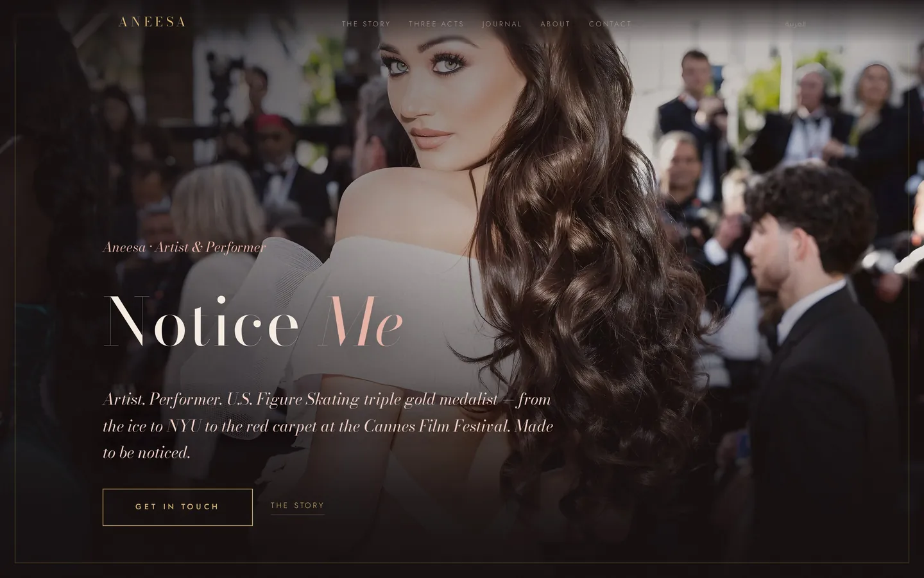This screenshot has height=578, width=924.
Task: Click the Get In Touch button
Action: click(178, 507)
